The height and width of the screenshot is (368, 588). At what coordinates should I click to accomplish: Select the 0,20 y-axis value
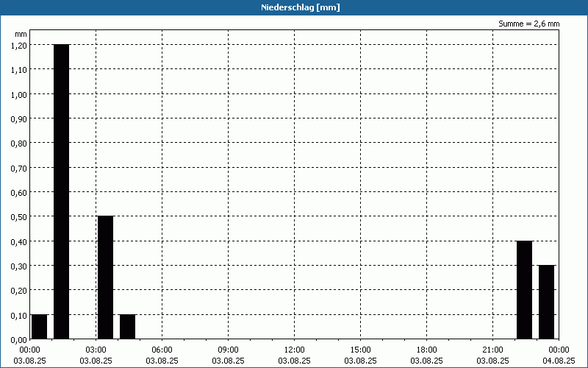(19, 290)
